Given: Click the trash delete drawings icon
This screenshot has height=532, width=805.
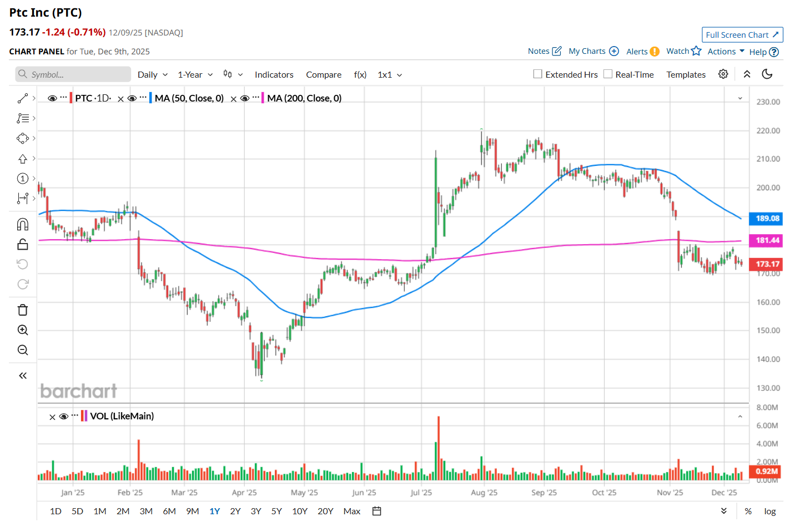Looking at the screenshot, I should (x=23, y=310).
